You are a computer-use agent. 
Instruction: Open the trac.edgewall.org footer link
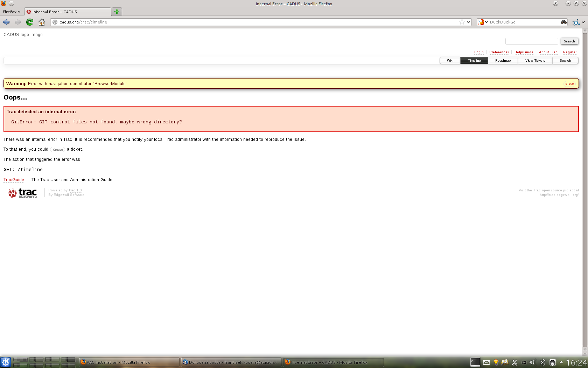click(x=559, y=195)
